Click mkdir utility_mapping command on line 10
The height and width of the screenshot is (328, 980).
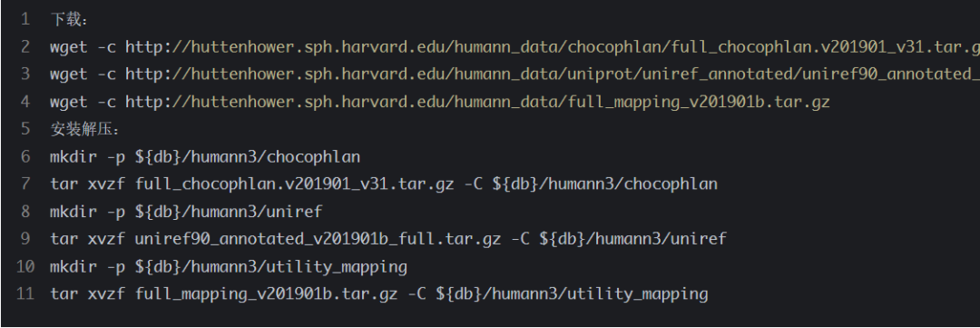coord(229,266)
